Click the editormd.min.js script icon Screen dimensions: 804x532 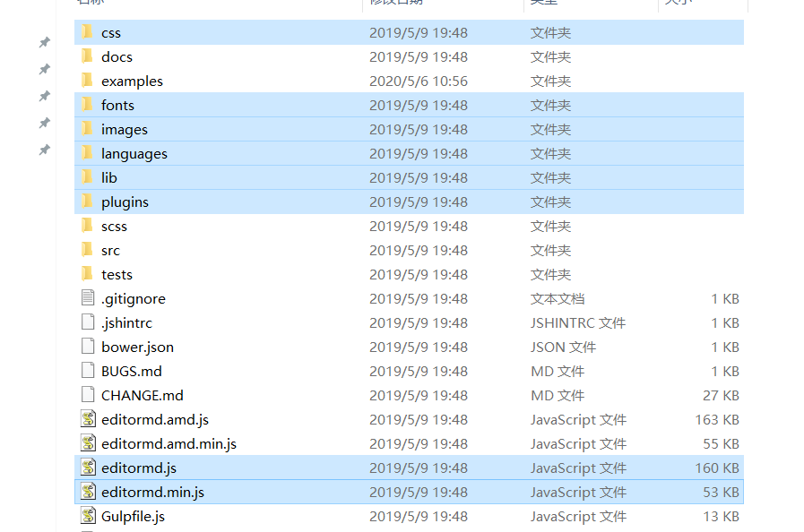point(88,491)
